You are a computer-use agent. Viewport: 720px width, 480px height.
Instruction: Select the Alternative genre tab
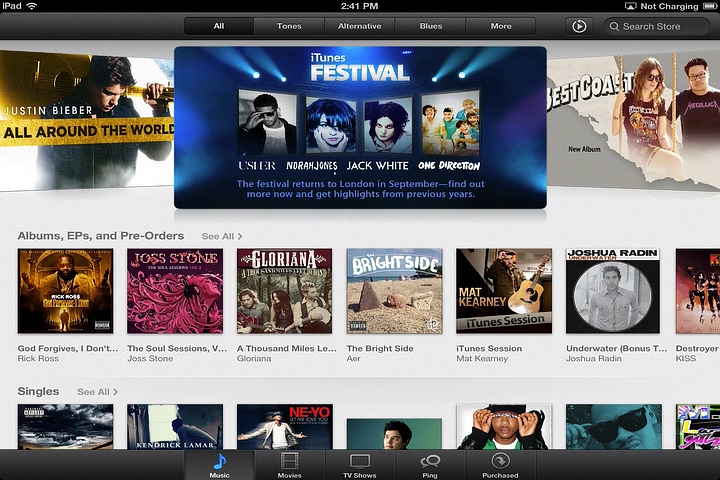[360, 26]
